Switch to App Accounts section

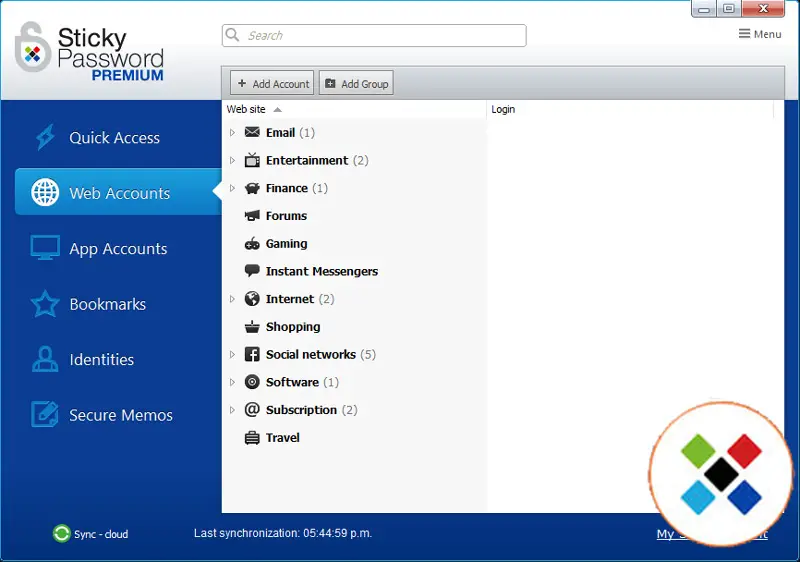click(118, 249)
